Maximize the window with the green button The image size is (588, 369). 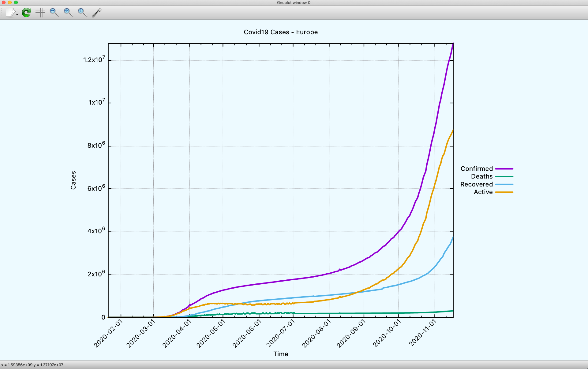click(16, 2)
